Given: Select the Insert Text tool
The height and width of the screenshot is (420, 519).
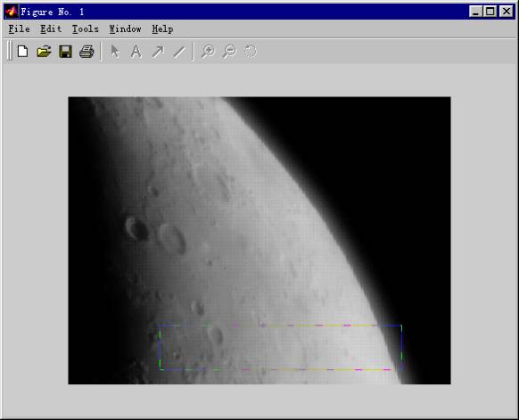Looking at the screenshot, I should 136,52.
